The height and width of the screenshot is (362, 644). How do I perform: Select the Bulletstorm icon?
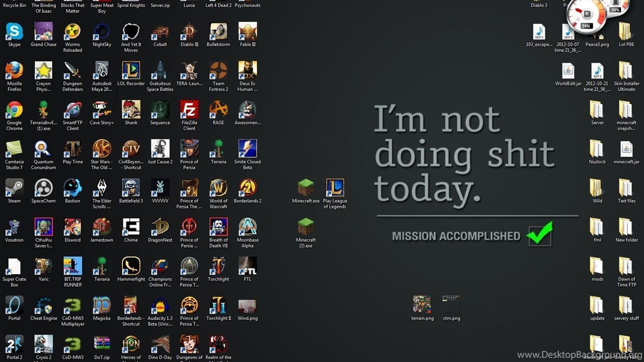coord(218,32)
